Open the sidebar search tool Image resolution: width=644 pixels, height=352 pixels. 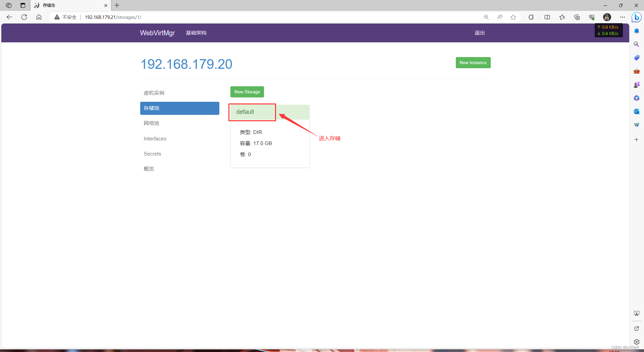[x=636, y=44]
